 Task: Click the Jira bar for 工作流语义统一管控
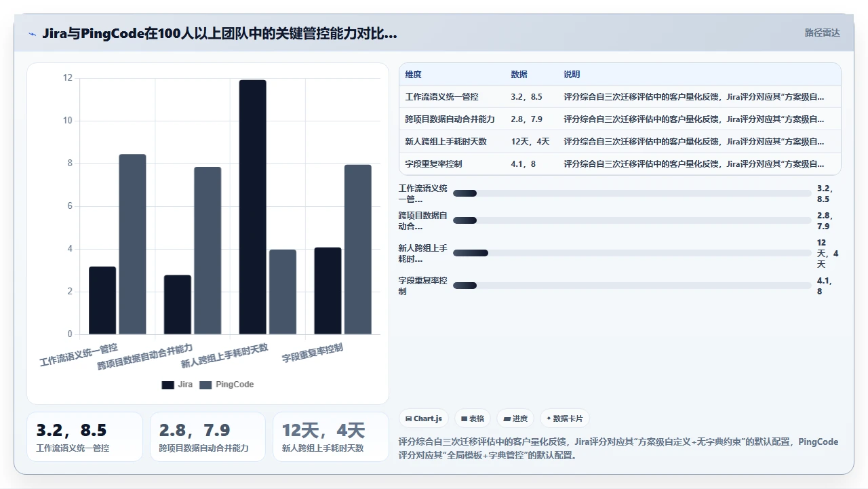click(x=102, y=300)
